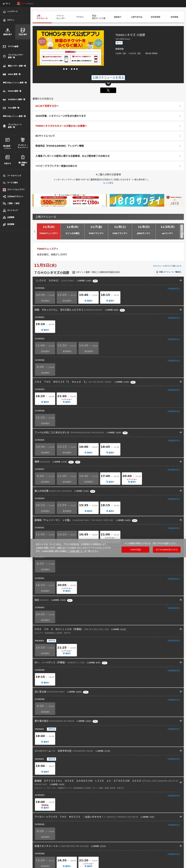The height and width of the screenshot is (868, 186).
Task: Click the X (Twitter) share button
Action: point(108,90)
